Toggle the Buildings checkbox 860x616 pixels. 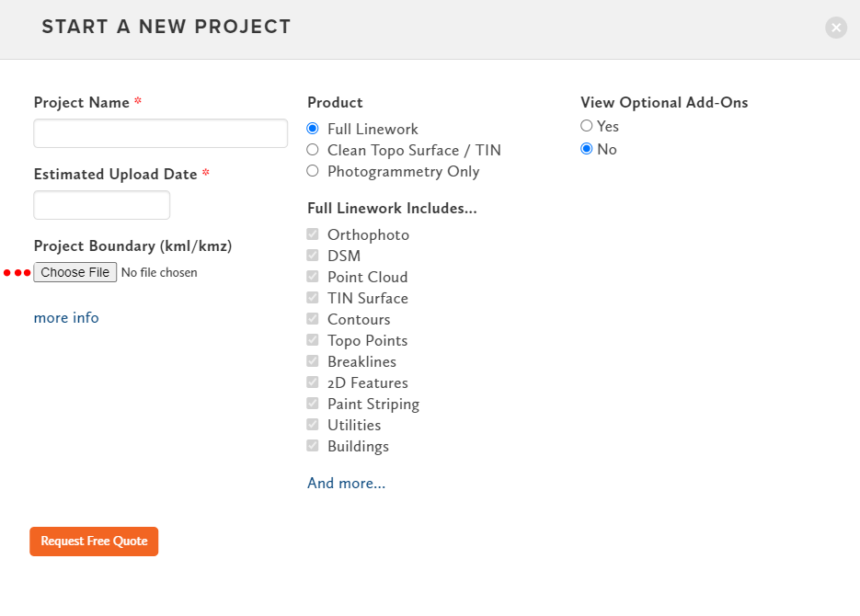[x=313, y=446]
